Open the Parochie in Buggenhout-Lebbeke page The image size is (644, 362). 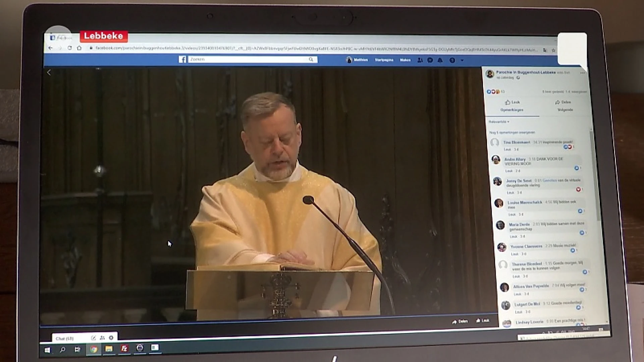(526, 72)
